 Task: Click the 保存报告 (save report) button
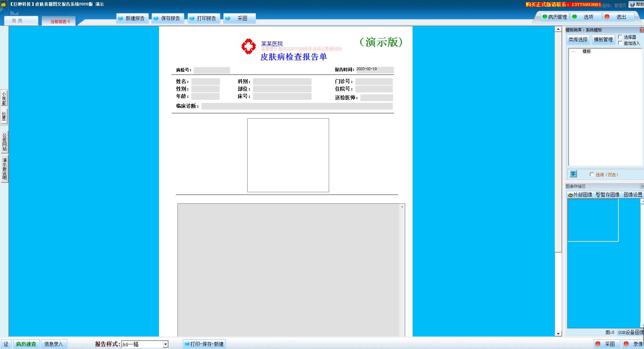[168, 18]
